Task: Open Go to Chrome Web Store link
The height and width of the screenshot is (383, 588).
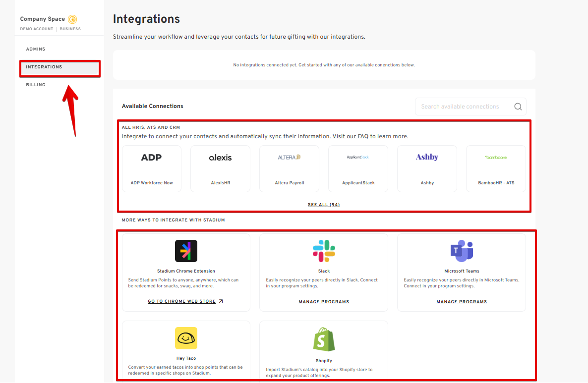Action: coord(182,301)
